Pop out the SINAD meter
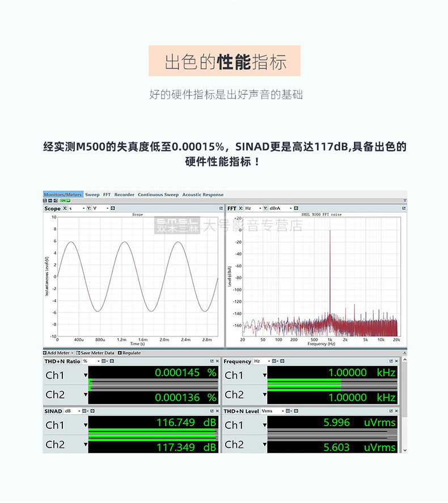 click(x=212, y=411)
